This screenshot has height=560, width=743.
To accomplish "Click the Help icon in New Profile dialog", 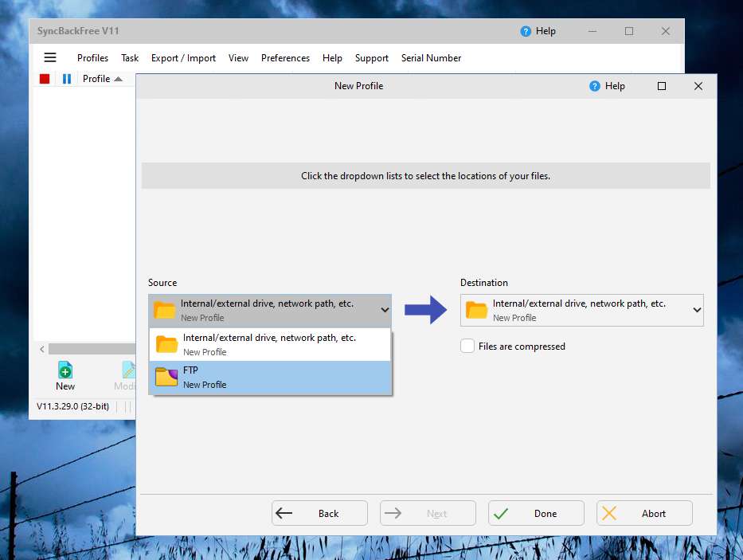I will pyautogui.click(x=595, y=86).
